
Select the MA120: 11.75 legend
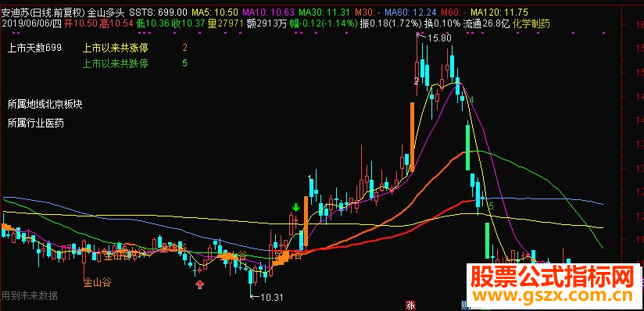(x=499, y=13)
